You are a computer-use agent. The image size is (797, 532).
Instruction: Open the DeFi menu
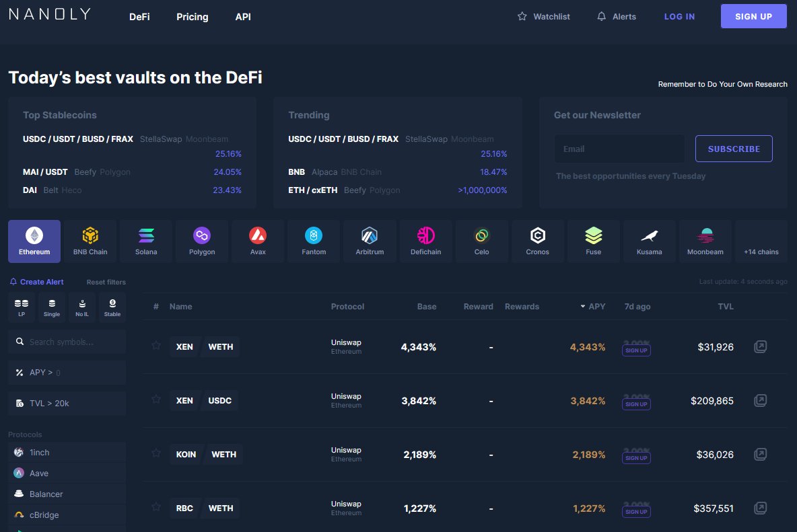(x=139, y=17)
